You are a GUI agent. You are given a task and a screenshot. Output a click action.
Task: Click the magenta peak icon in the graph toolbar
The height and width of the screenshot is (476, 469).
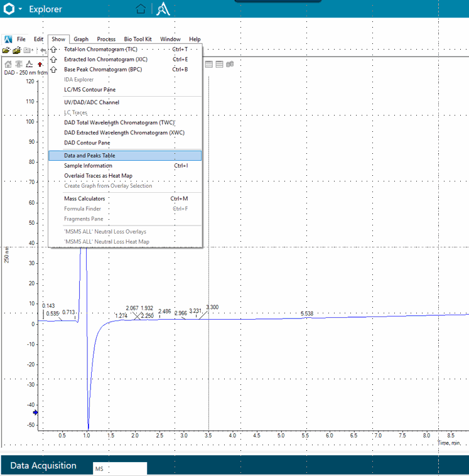[30, 64]
